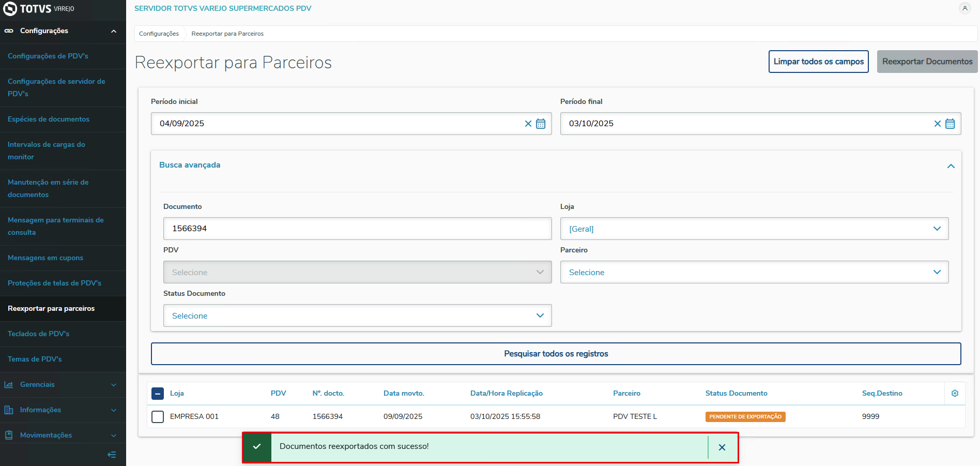This screenshot has width=980, height=466.
Task: Click the Informações building icon
Action: (x=9, y=410)
